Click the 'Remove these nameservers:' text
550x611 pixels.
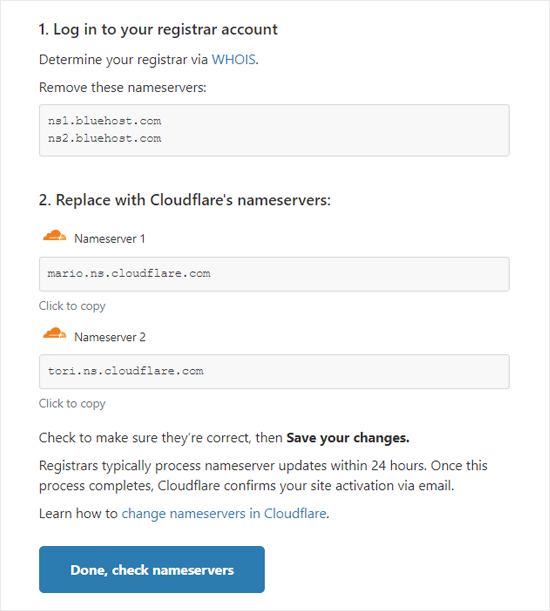point(123,87)
